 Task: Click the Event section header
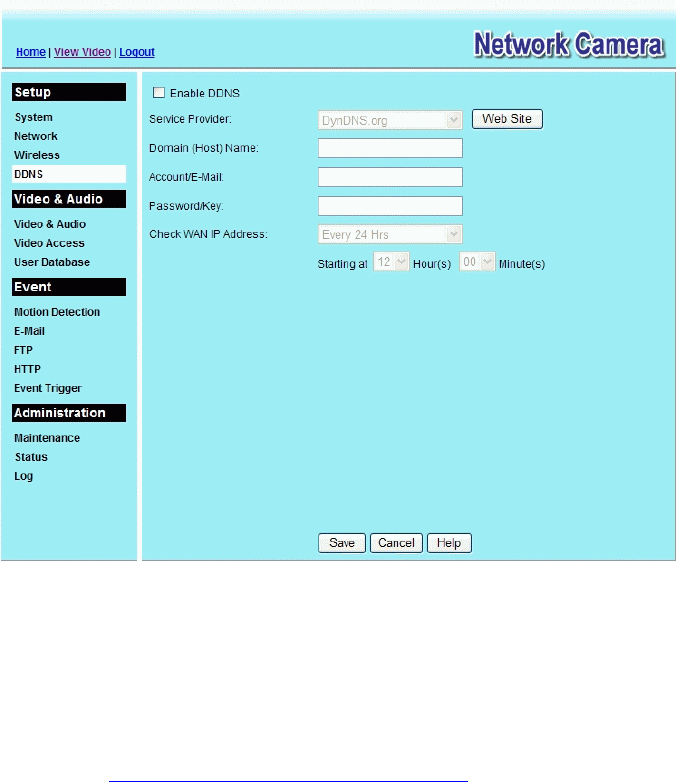coord(69,287)
